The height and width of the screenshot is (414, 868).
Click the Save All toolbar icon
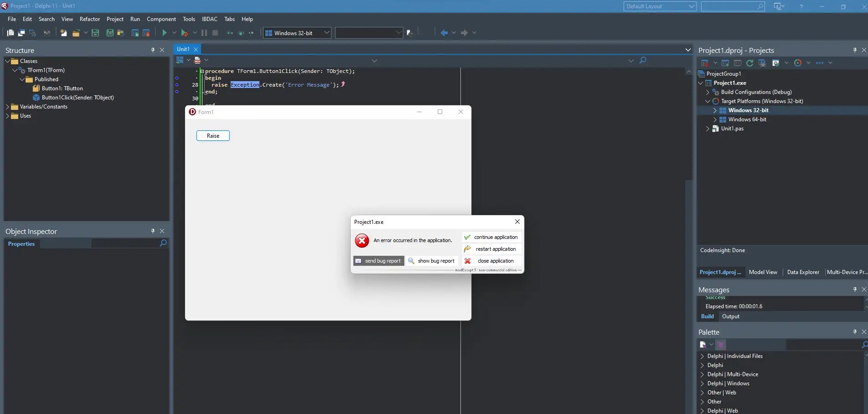click(x=109, y=32)
